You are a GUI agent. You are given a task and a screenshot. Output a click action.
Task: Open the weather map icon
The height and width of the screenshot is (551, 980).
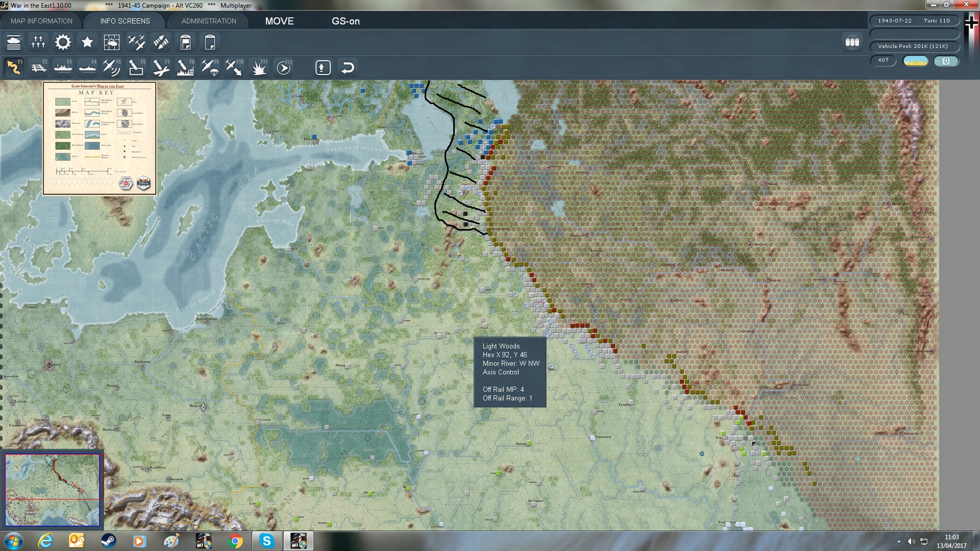pos(112,42)
